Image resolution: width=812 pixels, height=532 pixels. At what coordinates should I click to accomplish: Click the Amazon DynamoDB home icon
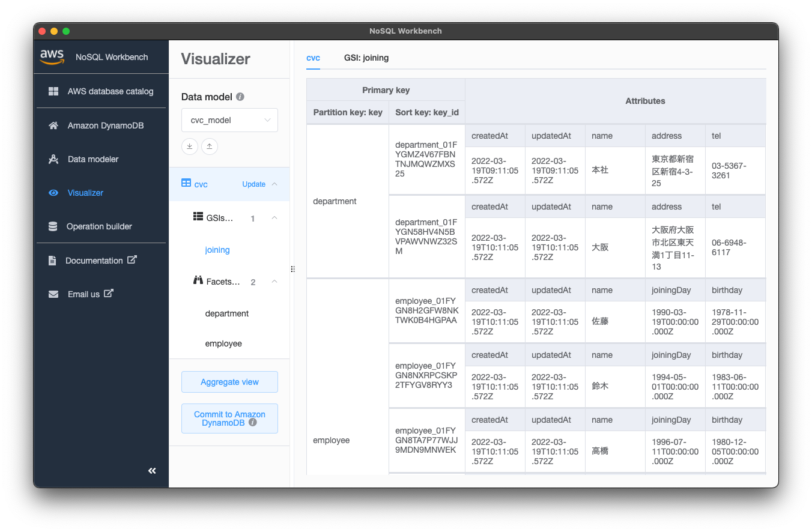(53, 125)
